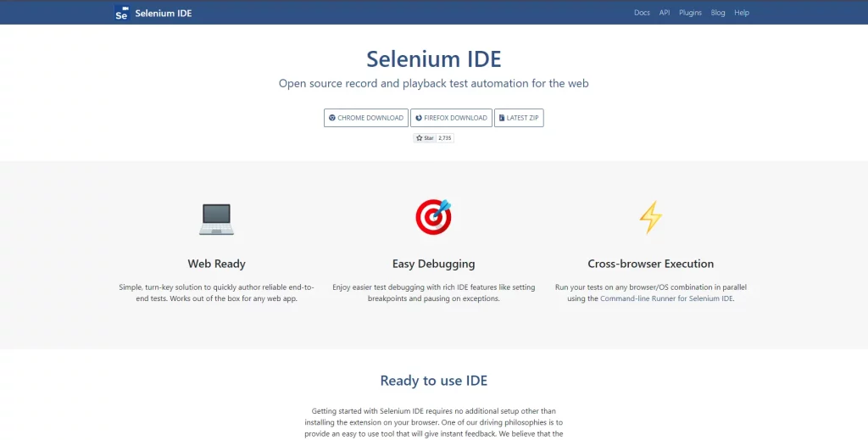This screenshot has height=440, width=868.
Task: Click the Web Ready heading
Action: (x=216, y=264)
